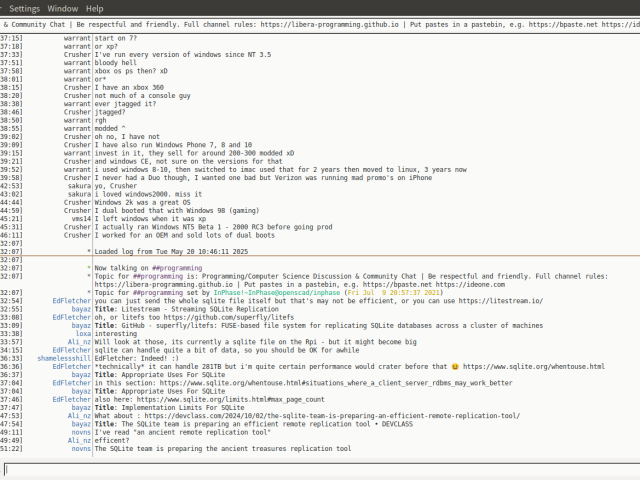Click the message input field
640x480 pixels.
(x=322, y=469)
